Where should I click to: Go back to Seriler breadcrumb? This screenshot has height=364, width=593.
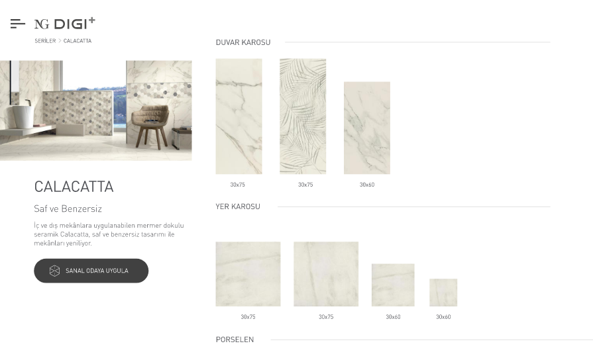45,41
